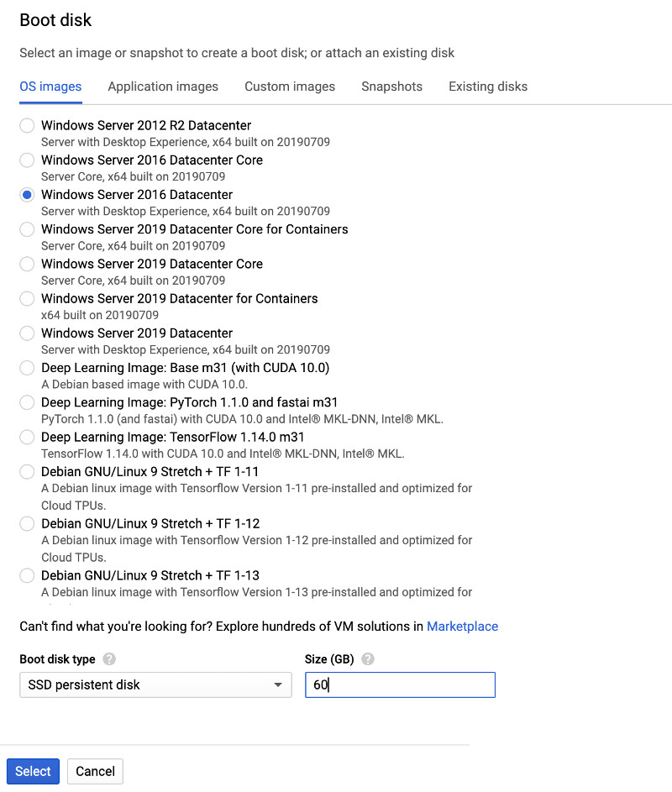
Task: Select Windows Server 2019 Datacenter for Containers
Action: pyautogui.click(x=28, y=298)
